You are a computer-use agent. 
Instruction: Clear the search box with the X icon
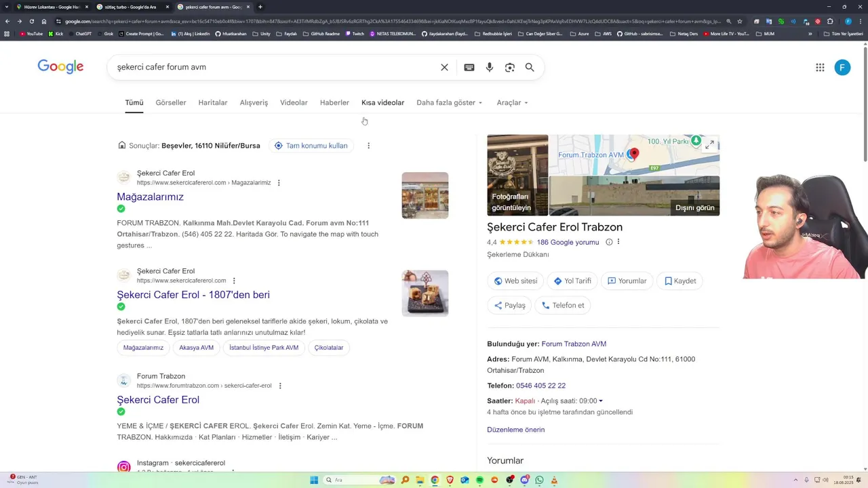click(x=444, y=67)
